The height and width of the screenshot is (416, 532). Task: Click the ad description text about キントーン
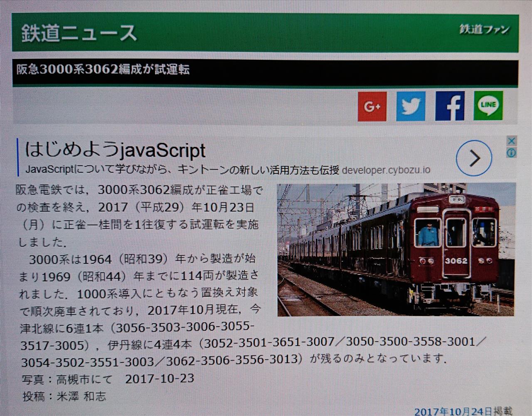pyautogui.click(x=182, y=170)
